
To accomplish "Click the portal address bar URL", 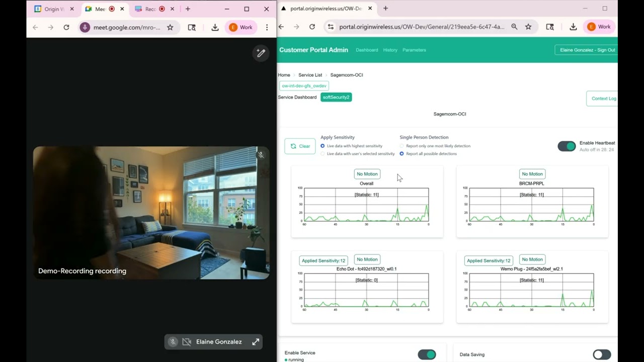I will click(x=422, y=27).
